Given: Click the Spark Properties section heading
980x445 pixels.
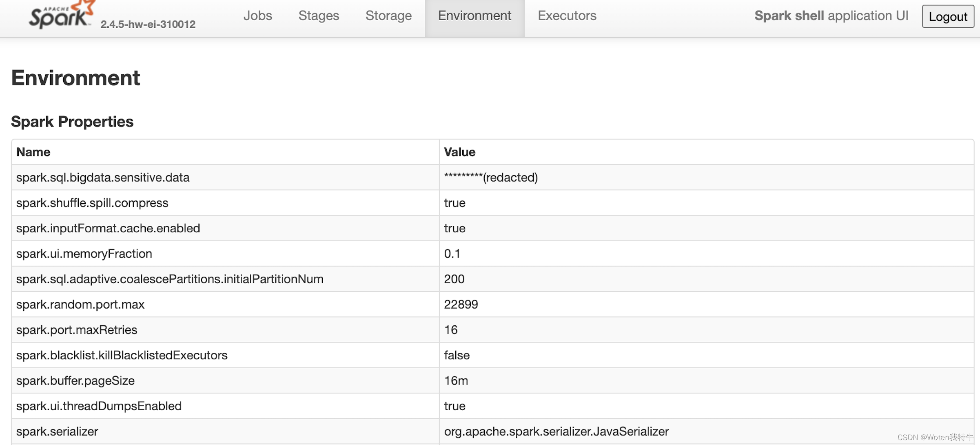Looking at the screenshot, I should pos(72,122).
